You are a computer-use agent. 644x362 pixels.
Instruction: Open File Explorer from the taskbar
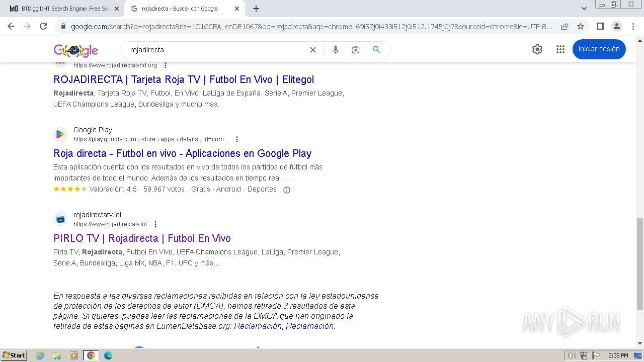click(57, 355)
